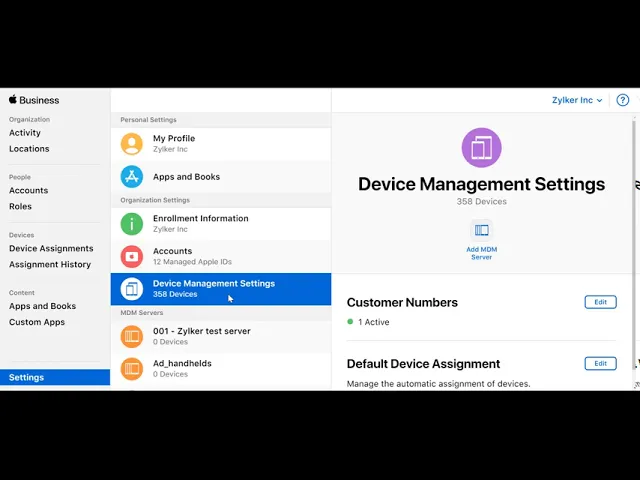Click the green Active status dot
This screenshot has width=640, height=480.
350,322
